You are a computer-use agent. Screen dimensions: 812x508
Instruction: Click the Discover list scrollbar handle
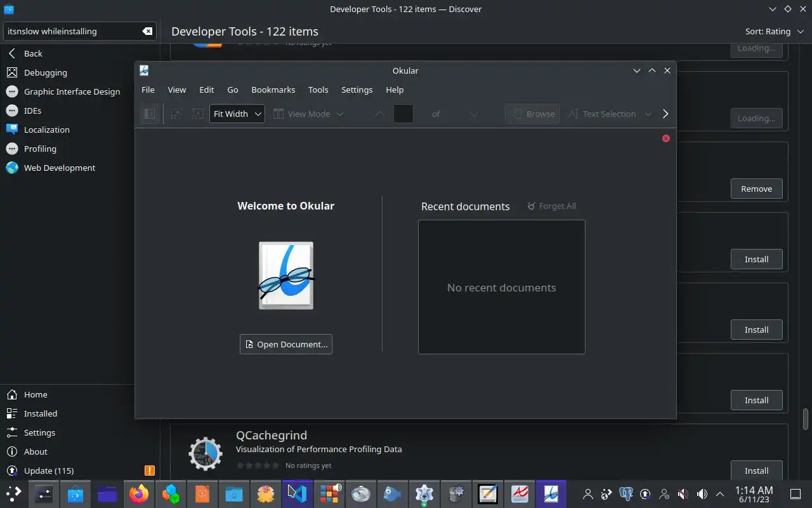pyautogui.click(x=806, y=419)
